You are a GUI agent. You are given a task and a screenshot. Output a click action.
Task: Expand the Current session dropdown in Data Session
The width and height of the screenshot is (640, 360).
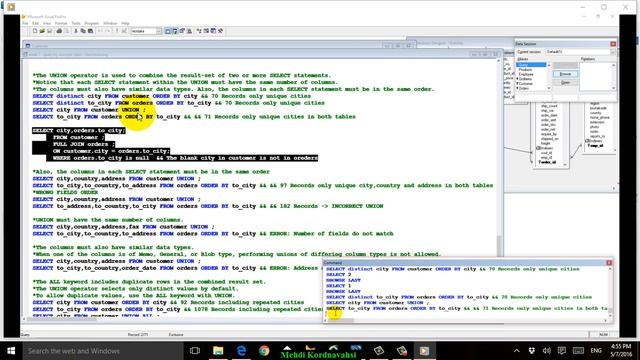point(613,52)
